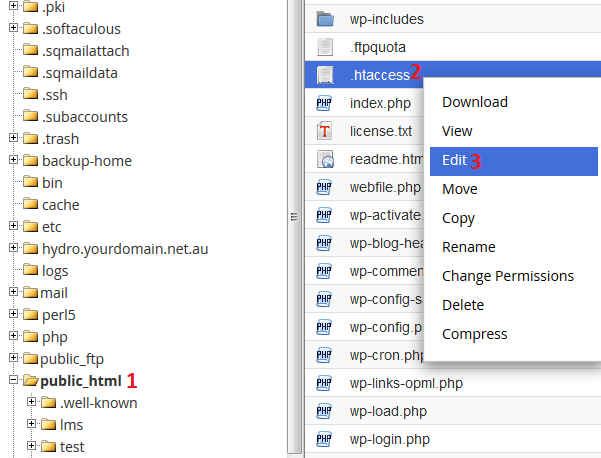Click the wp-includes folder icon
The image size is (601, 458).
[325, 19]
